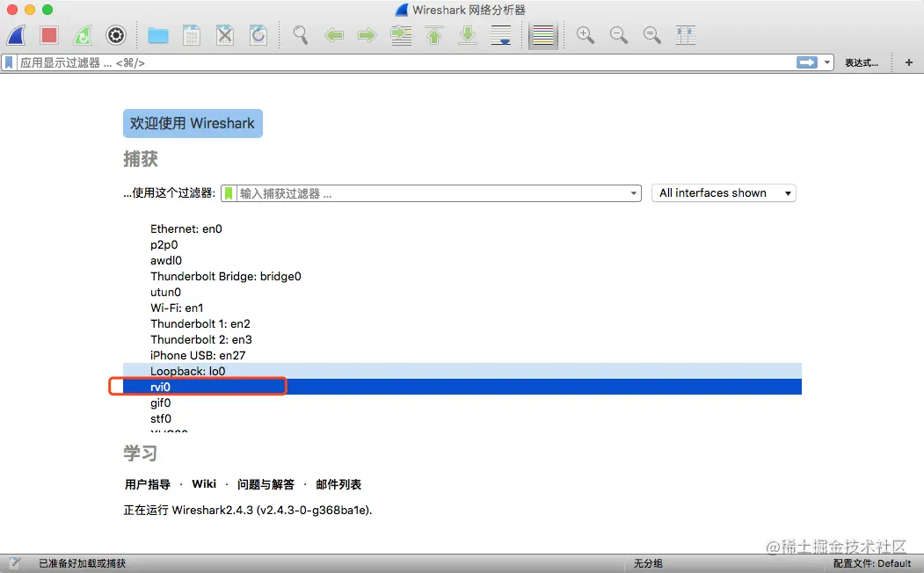Select the awdl0 interface

[x=166, y=260]
